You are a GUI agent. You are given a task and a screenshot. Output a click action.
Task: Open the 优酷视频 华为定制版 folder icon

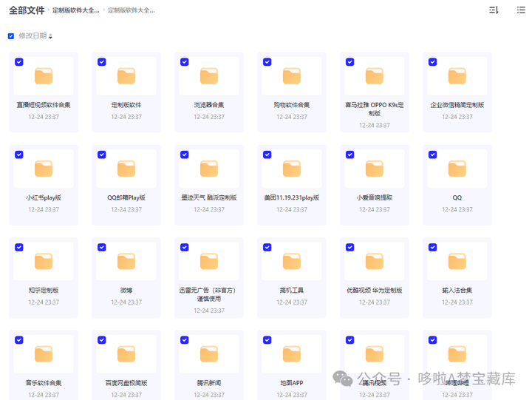tap(375, 262)
